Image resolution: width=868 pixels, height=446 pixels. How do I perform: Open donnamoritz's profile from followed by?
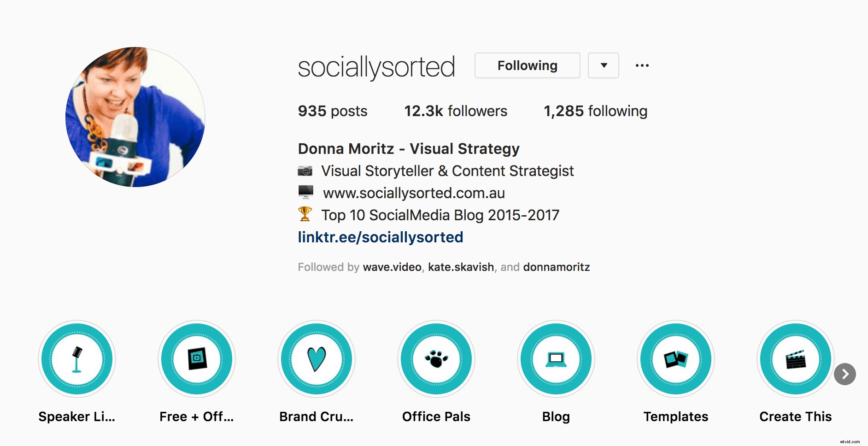click(x=556, y=267)
